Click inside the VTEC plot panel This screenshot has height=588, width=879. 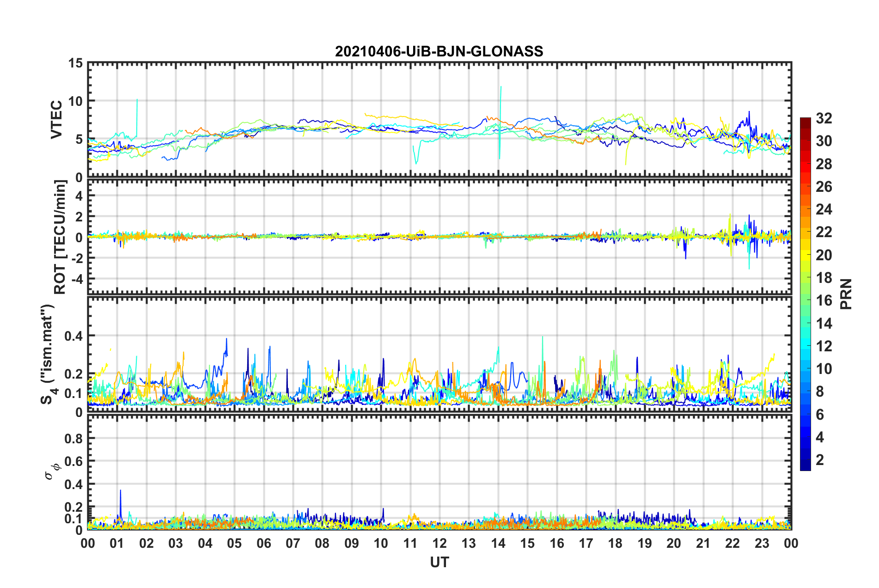click(439, 120)
